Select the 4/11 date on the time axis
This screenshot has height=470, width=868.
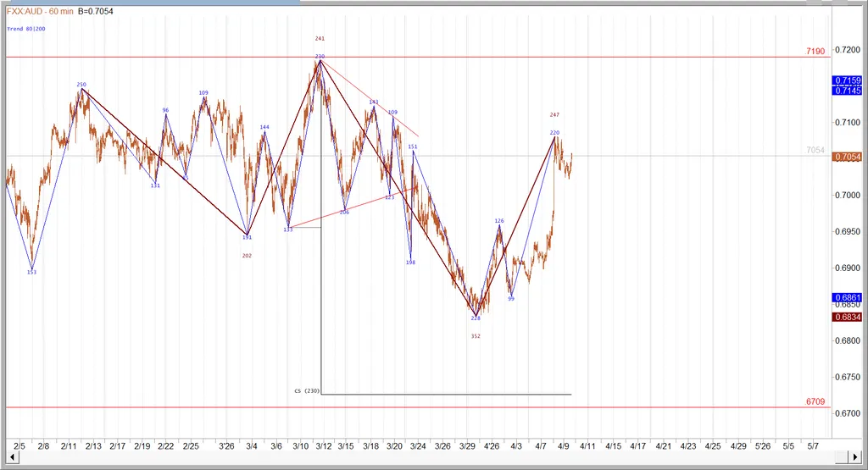pyautogui.click(x=588, y=444)
